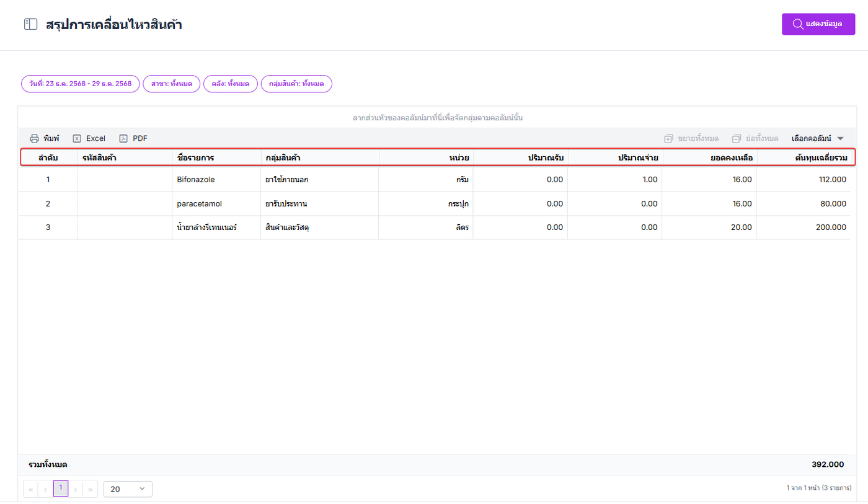Open the page size dropdown showing 20
868x504 pixels.
point(128,489)
